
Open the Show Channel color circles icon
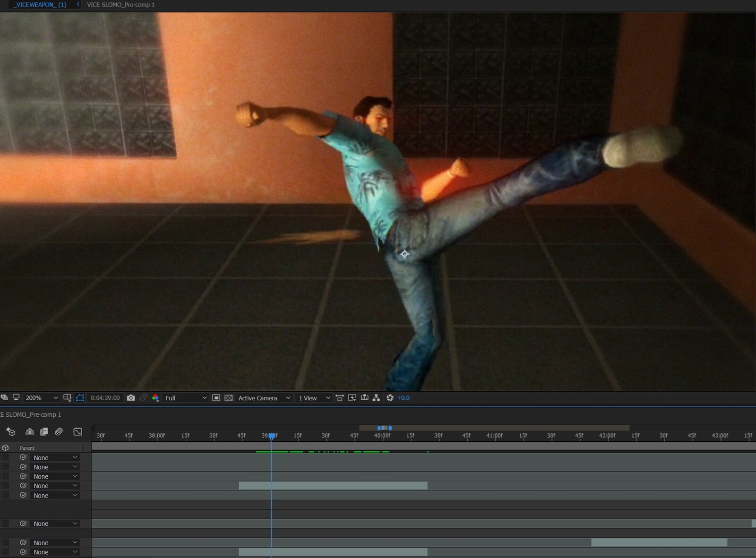[x=155, y=398]
